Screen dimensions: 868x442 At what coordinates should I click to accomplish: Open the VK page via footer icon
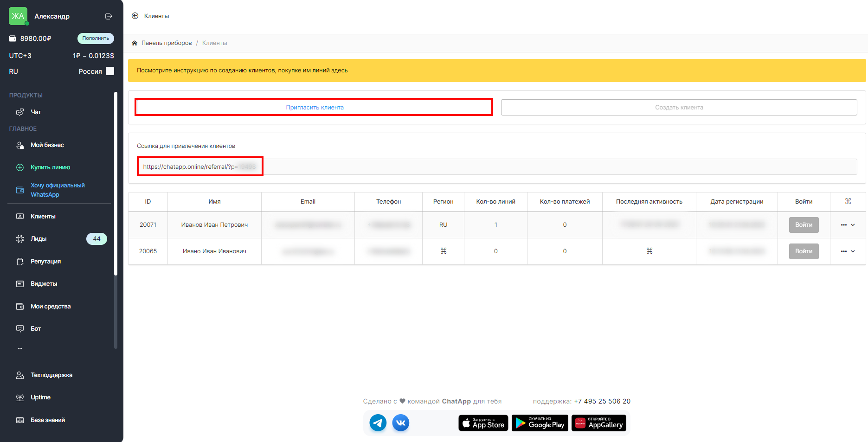point(401,423)
